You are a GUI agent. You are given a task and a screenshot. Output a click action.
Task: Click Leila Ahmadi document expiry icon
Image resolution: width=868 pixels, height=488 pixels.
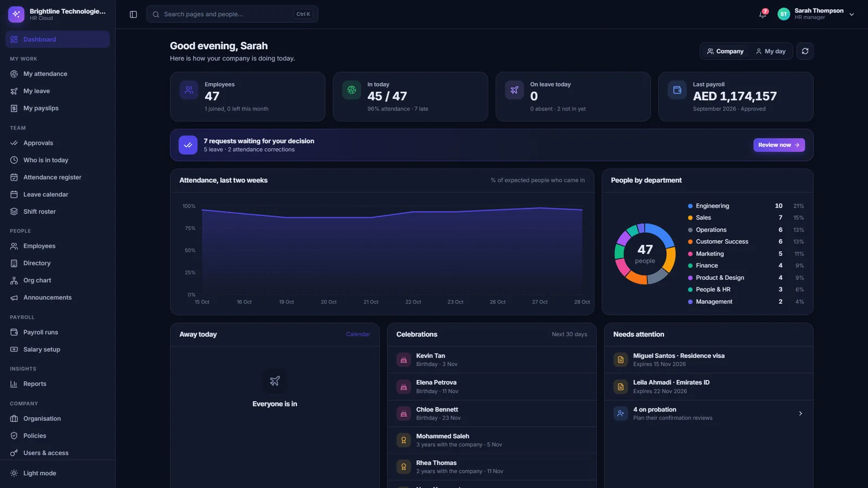[621, 387]
